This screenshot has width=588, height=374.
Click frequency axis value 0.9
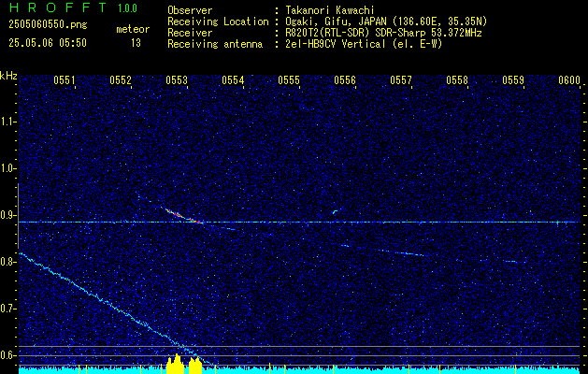point(7,215)
